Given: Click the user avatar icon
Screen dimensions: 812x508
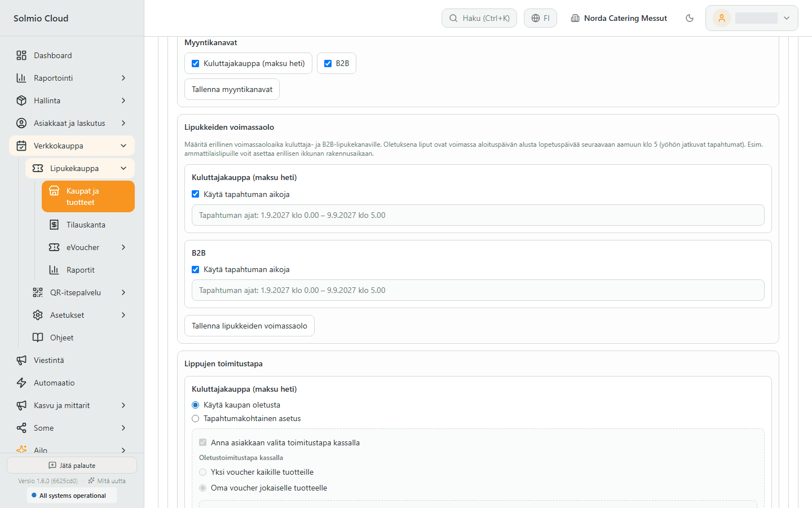Looking at the screenshot, I should [x=722, y=18].
